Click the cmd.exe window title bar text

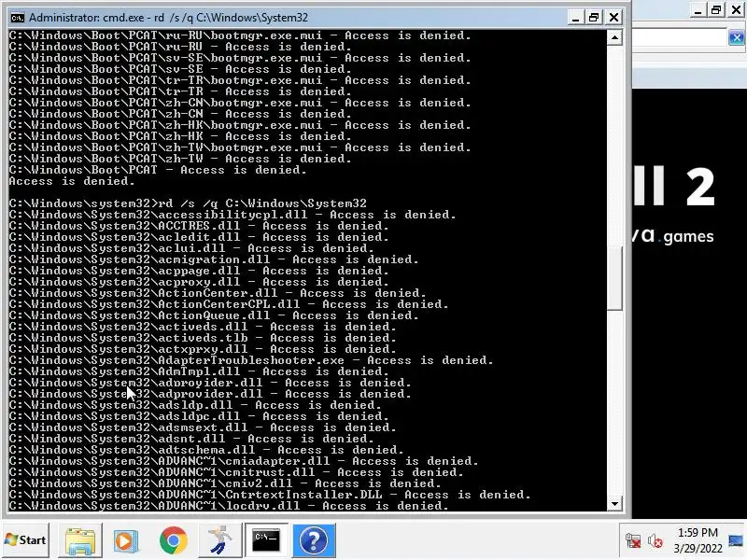(169, 18)
